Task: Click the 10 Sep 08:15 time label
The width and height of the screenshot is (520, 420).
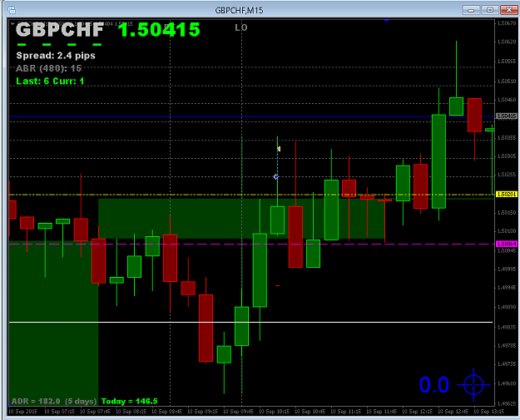Action: [x=131, y=412]
